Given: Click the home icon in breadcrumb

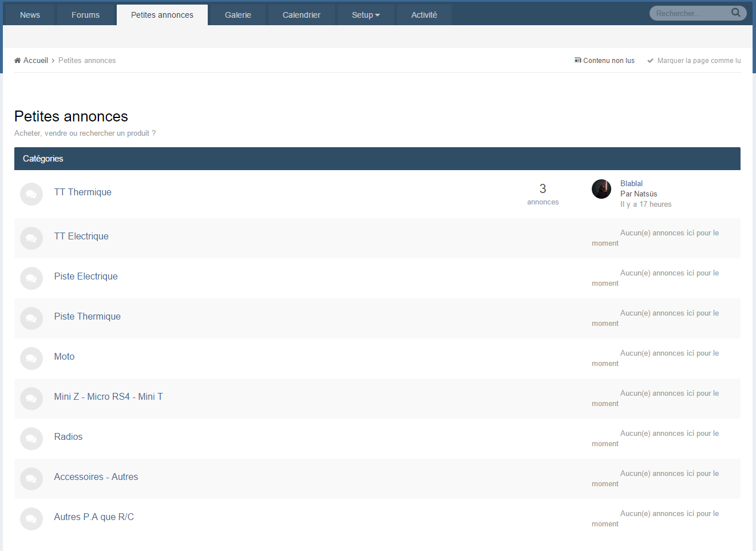Looking at the screenshot, I should (18, 61).
